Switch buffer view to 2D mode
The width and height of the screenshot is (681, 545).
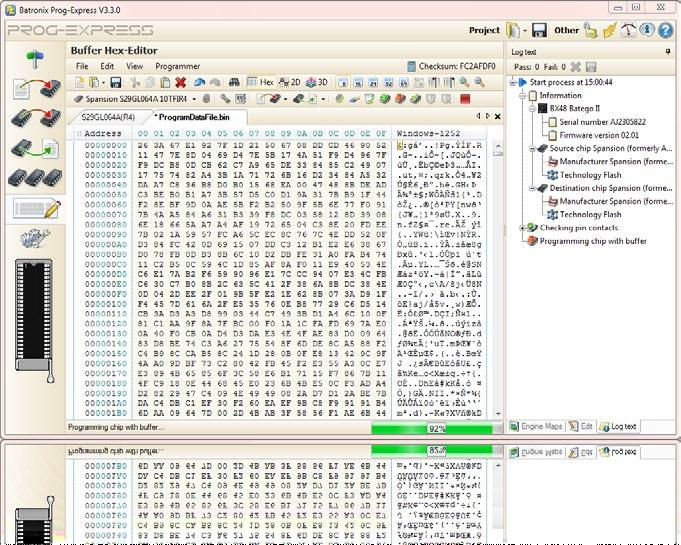tap(290, 83)
